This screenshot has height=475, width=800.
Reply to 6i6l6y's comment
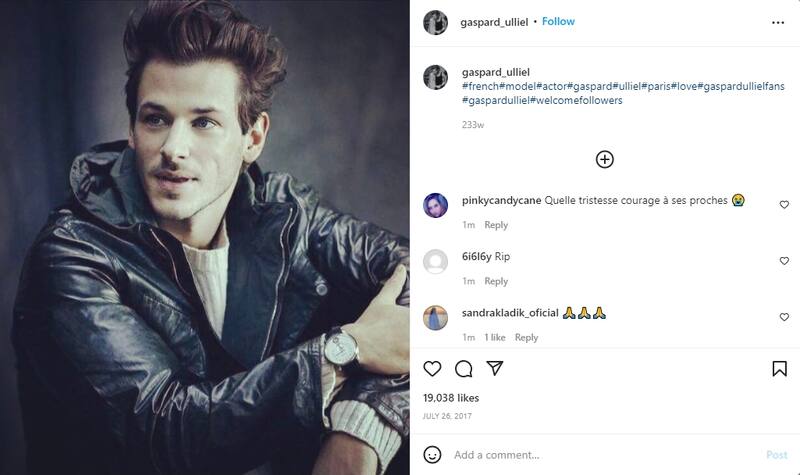pyautogui.click(x=496, y=281)
